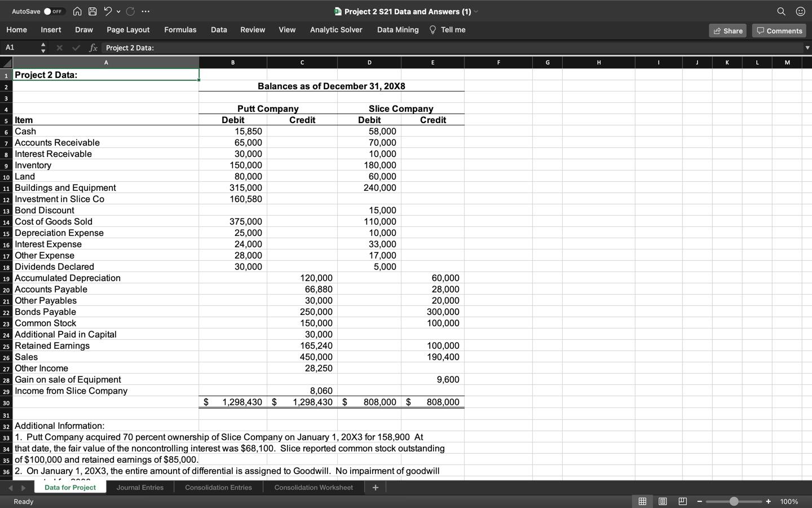Select column F header
This screenshot has width=812, height=508.
pyautogui.click(x=498, y=63)
